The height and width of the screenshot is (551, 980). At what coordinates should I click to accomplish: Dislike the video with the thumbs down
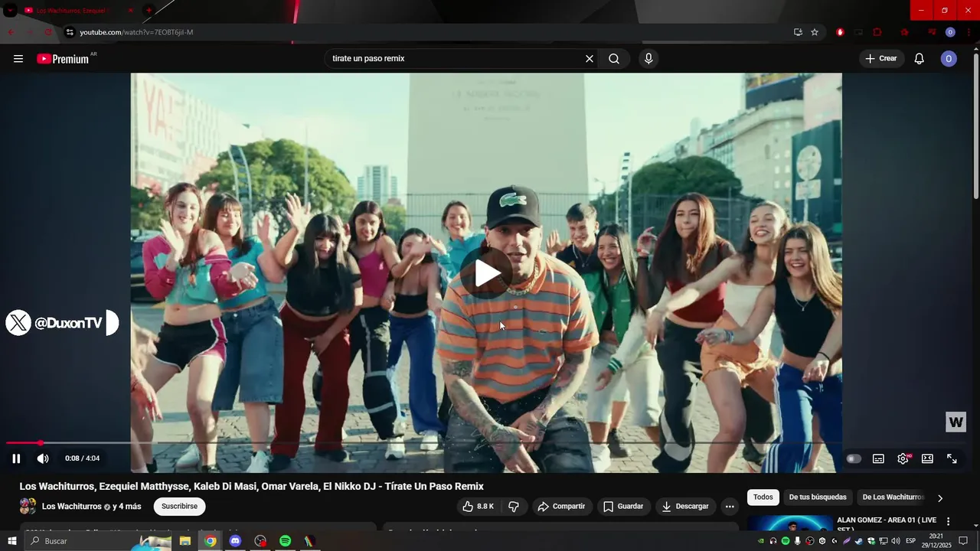(514, 507)
